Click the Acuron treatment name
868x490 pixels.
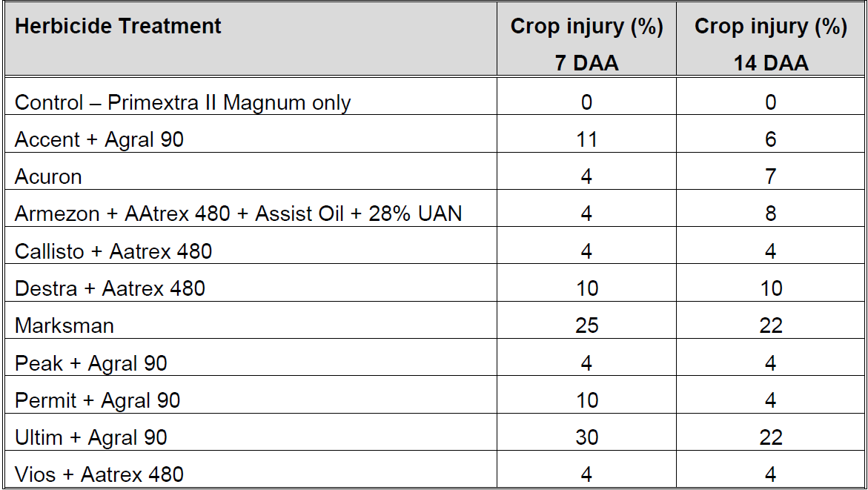point(48,176)
